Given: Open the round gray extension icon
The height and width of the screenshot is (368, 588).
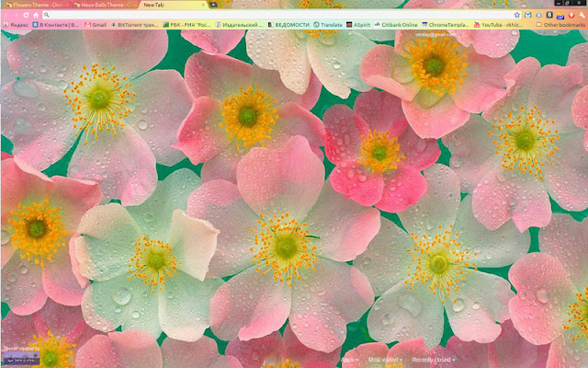Looking at the screenshot, I should click(x=538, y=15).
